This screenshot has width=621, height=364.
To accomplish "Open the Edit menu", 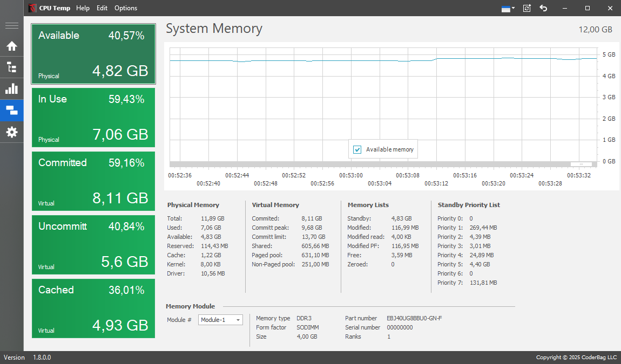I will [x=102, y=8].
